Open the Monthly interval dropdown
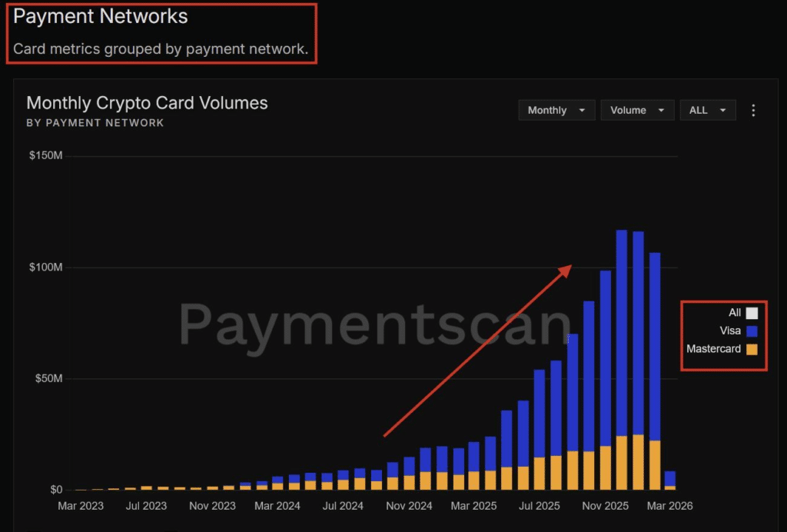Viewport: 787px width, 532px height. pyautogui.click(x=555, y=110)
